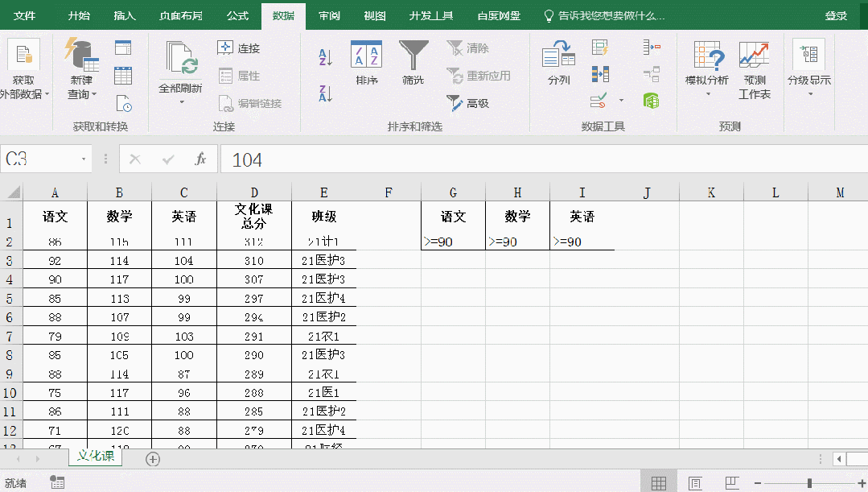Viewport: 868px width, 492px height.
Task: Select row 5 header
Action: click(x=10, y=298)
